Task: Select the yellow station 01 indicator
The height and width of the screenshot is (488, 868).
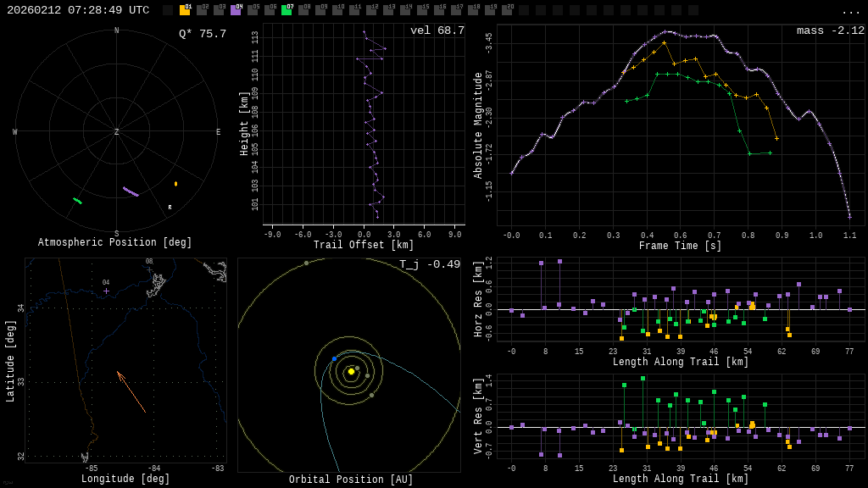Action: click(185, 10)
